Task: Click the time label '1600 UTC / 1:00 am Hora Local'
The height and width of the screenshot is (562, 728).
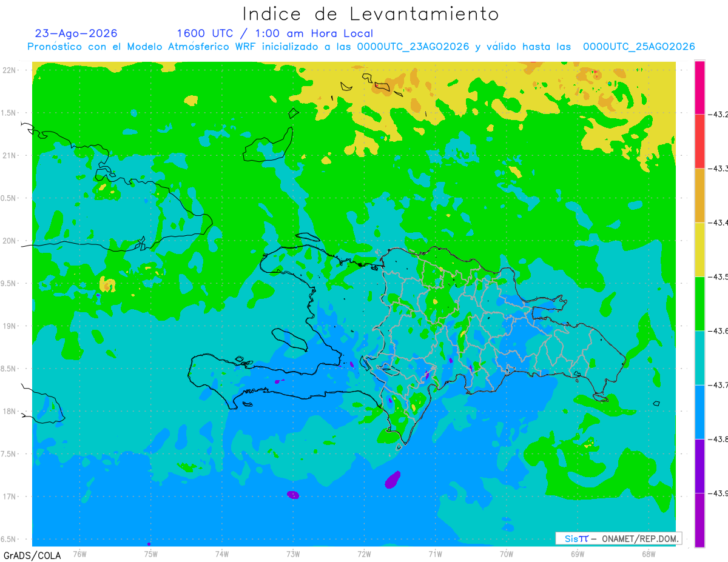Action: [x=275, y=34]
